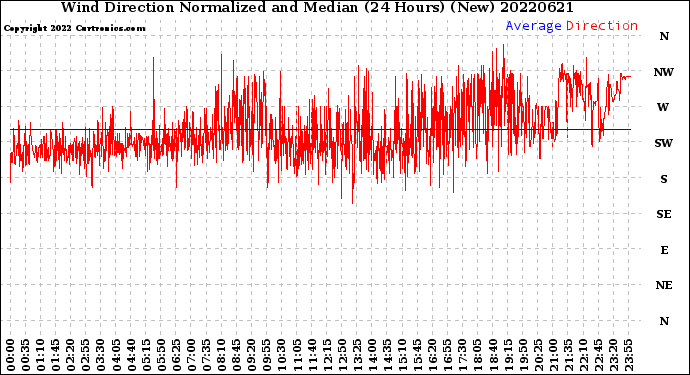Click the 03:30 time label

tap(101, 356)
